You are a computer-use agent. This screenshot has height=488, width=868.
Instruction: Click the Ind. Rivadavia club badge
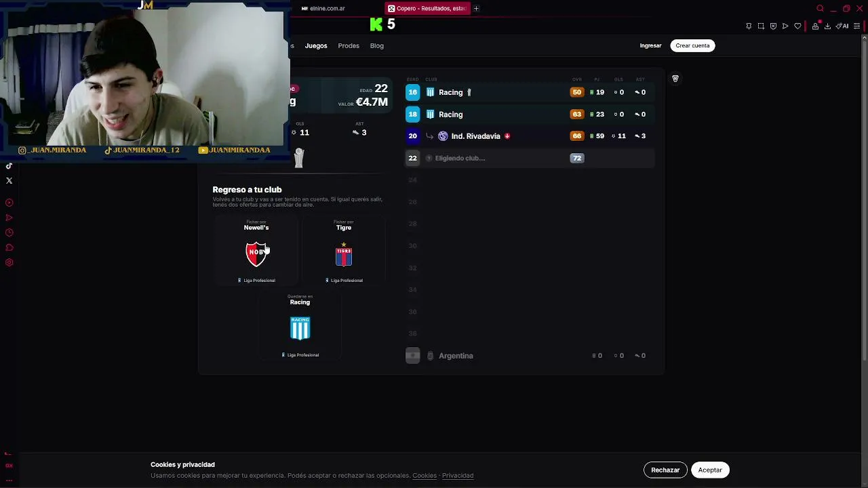[443, 136]
